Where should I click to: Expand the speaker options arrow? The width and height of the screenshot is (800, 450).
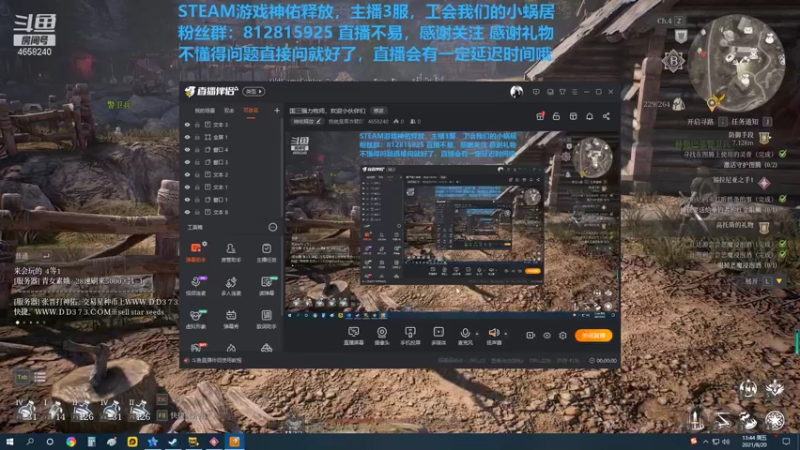click(x=506, y=334)
